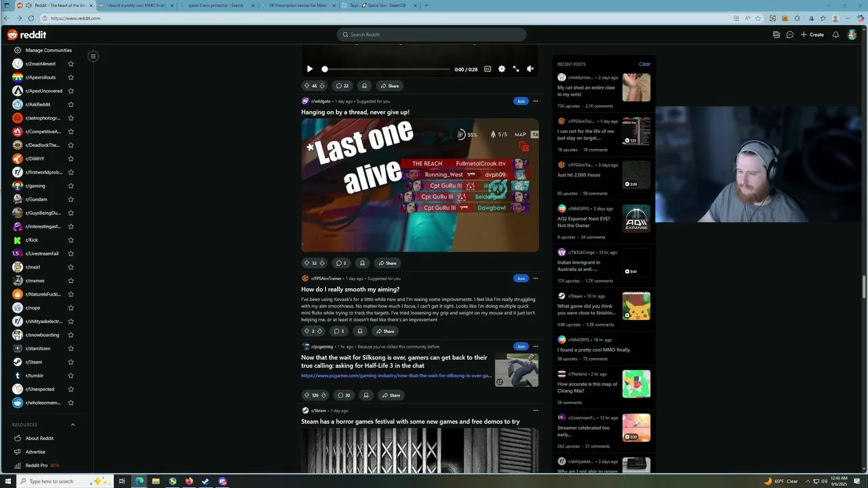Viewport: 868px width, 488px height.
Task: Open r/snowboarding in the sidebar
Action: 42,335
